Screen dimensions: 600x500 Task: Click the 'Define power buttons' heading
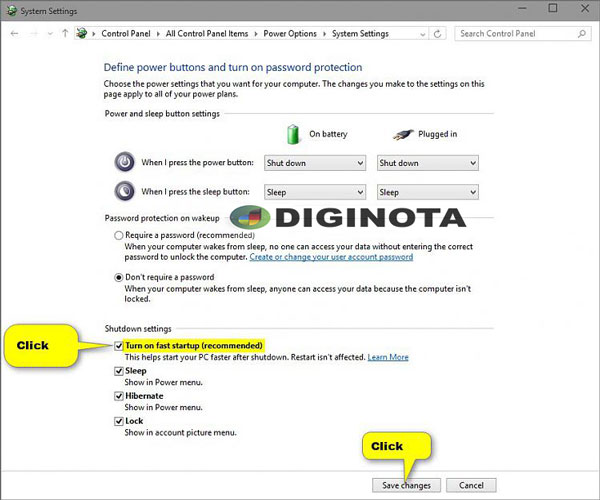233,67
